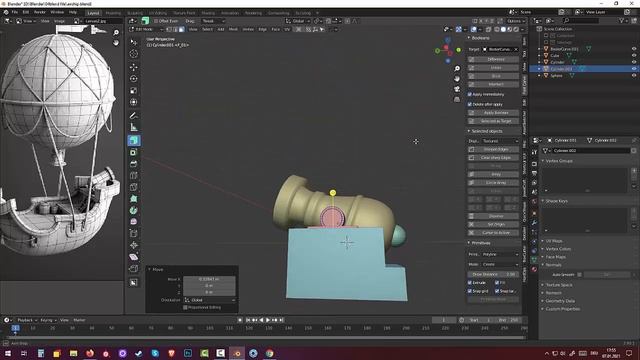This screenshot has height=360, width=640.
Task: Select Cylinder in the outliner
Action: click(558, 62)
